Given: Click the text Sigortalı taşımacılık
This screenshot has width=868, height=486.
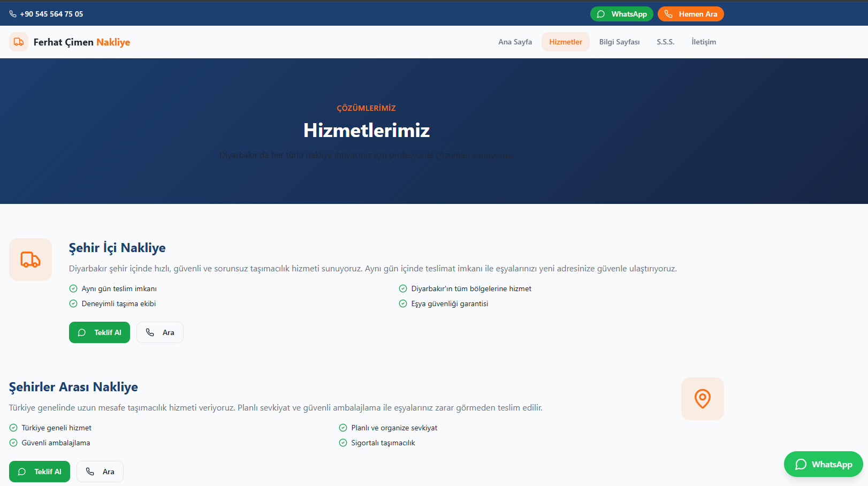Looking at the screenshot, I should [x=383, y=443].
